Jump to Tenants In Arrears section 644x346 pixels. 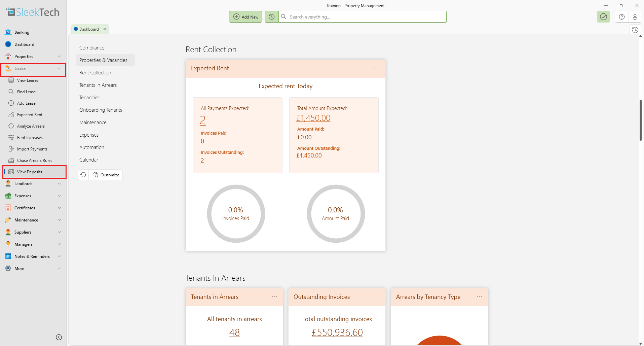click(98, 85)
